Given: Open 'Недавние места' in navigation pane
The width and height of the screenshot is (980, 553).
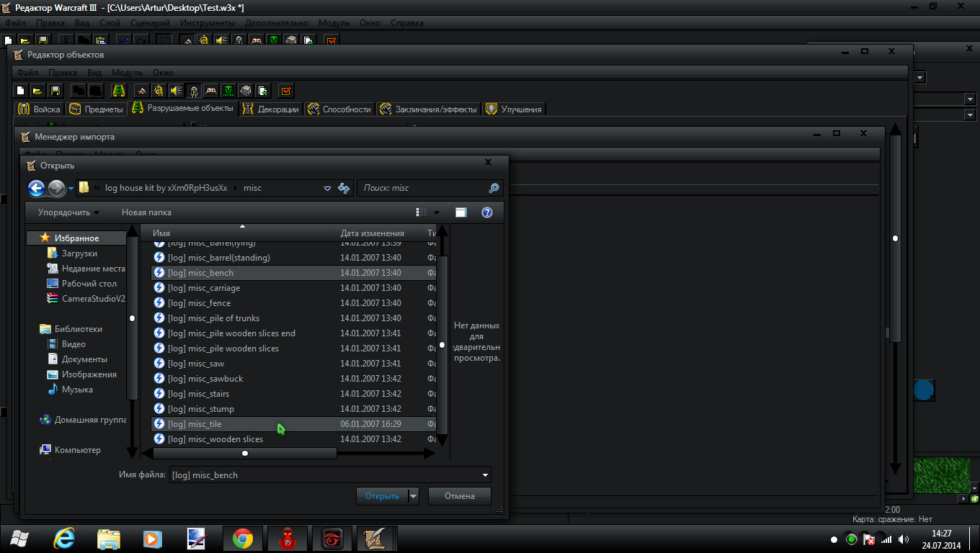Looking at the screenshot, I should point(85,269).
